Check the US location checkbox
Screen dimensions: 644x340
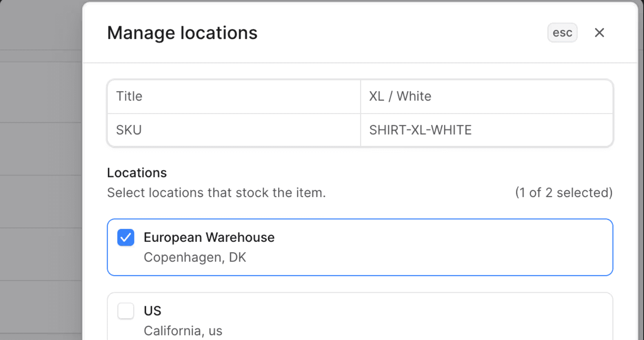coord(126,311)
